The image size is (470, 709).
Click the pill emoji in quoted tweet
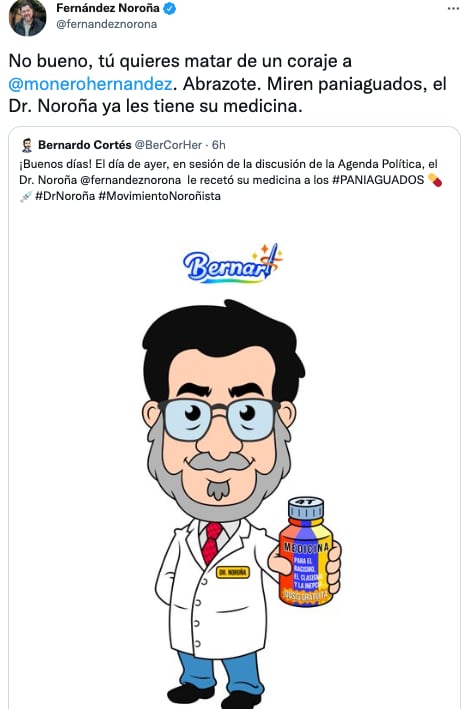click(x=435, y=180)
